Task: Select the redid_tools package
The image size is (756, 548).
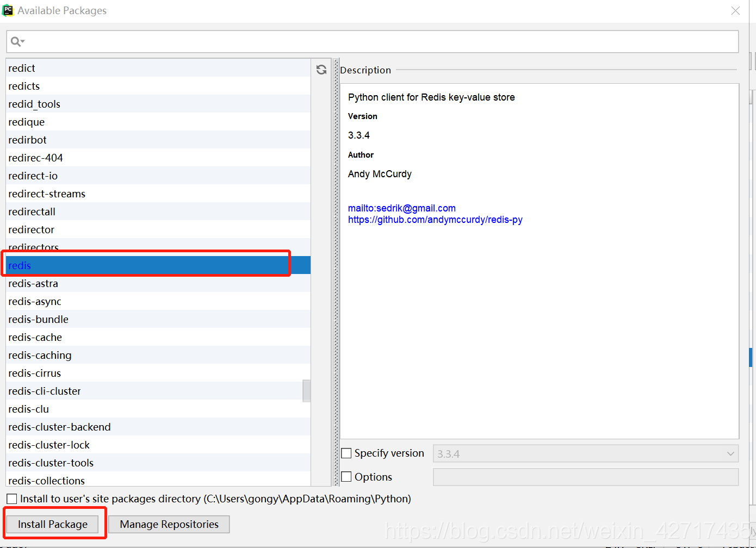Action: pos(158,104)
